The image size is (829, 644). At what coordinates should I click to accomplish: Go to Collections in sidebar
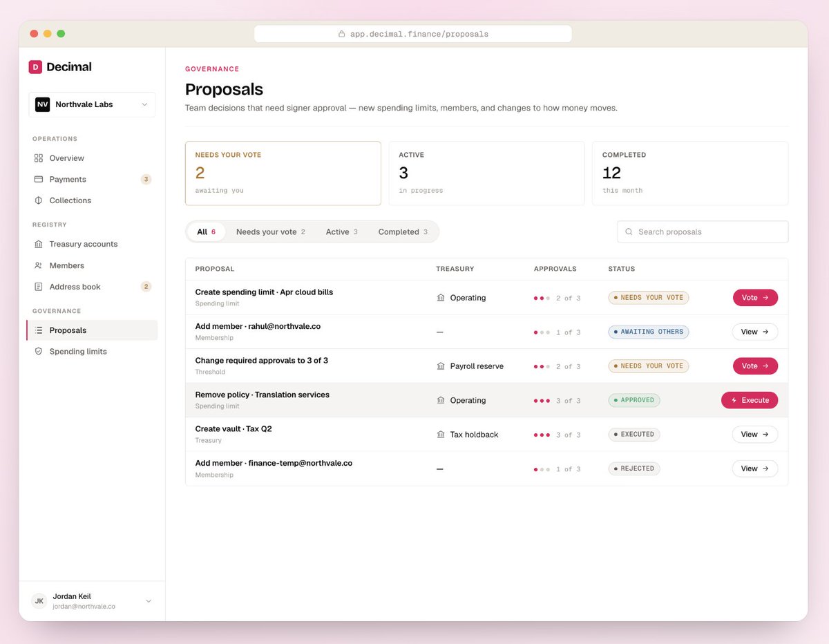pyautogui.click(x=92, y=200)
